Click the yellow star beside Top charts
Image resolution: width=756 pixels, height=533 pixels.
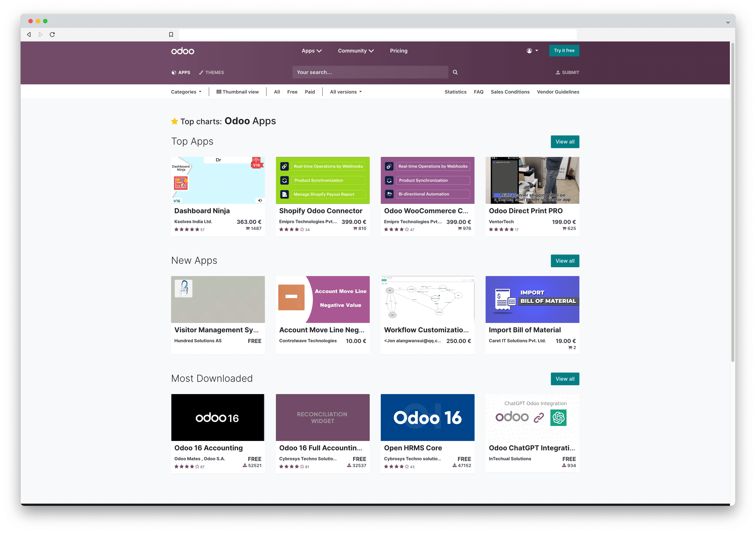174,121
